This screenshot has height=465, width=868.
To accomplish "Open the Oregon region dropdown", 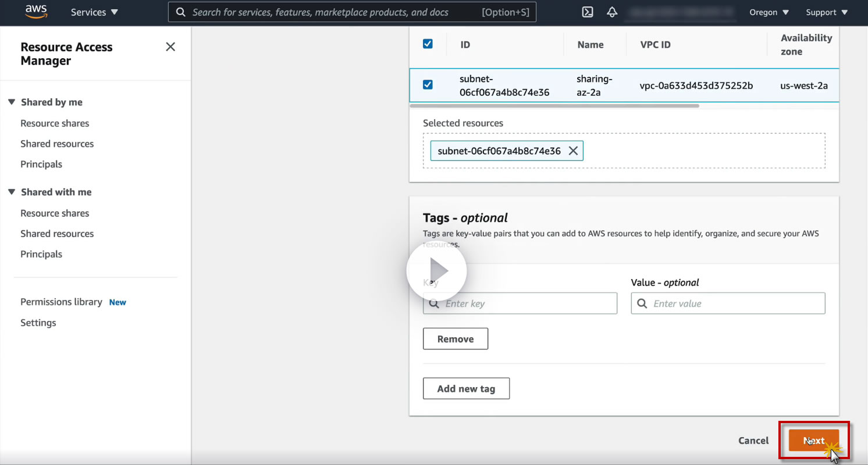I will tap(769, 12).
